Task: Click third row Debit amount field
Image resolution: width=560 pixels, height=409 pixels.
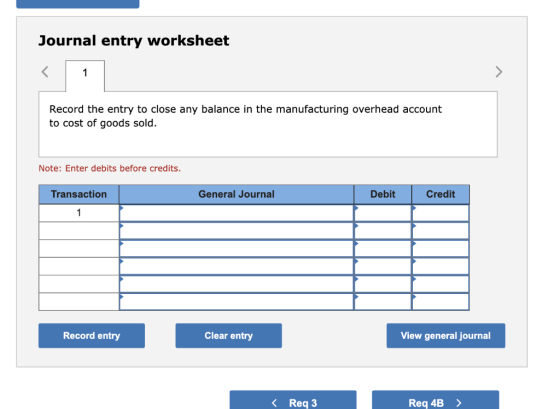Action: pyautogui.click(x=382, y=249)
